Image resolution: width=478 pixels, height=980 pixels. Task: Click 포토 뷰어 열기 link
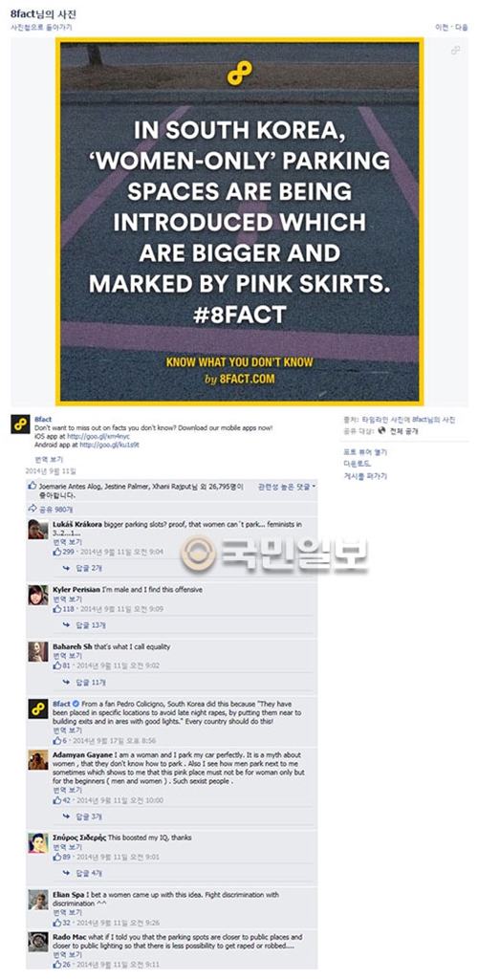365,452
